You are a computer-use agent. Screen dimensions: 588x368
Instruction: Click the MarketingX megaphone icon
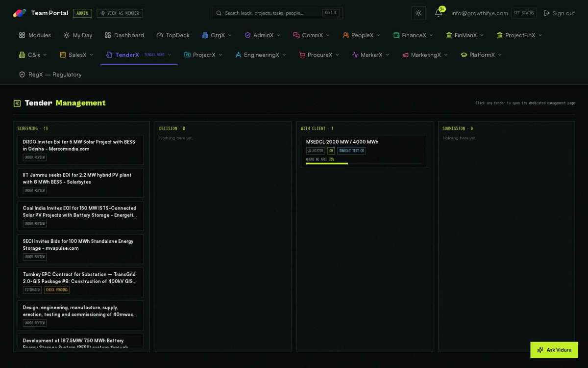[405, 55]
